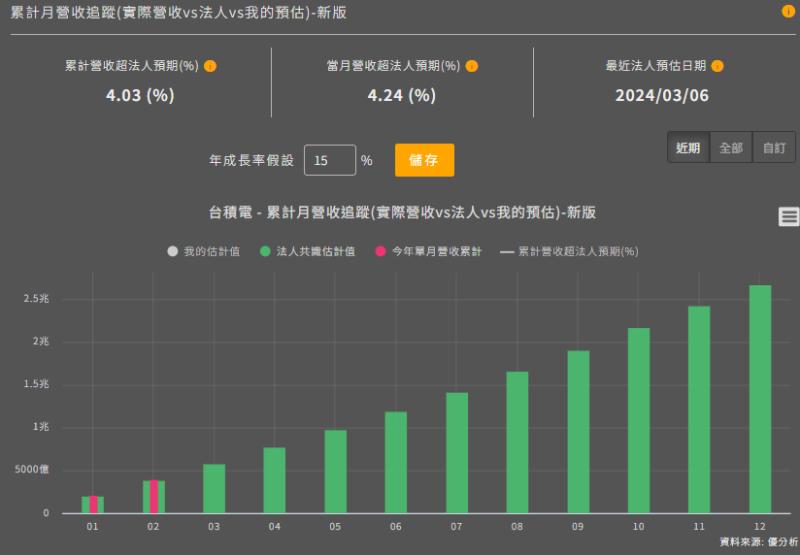Click the pink bar for month 02

click(x=154, y=496)
